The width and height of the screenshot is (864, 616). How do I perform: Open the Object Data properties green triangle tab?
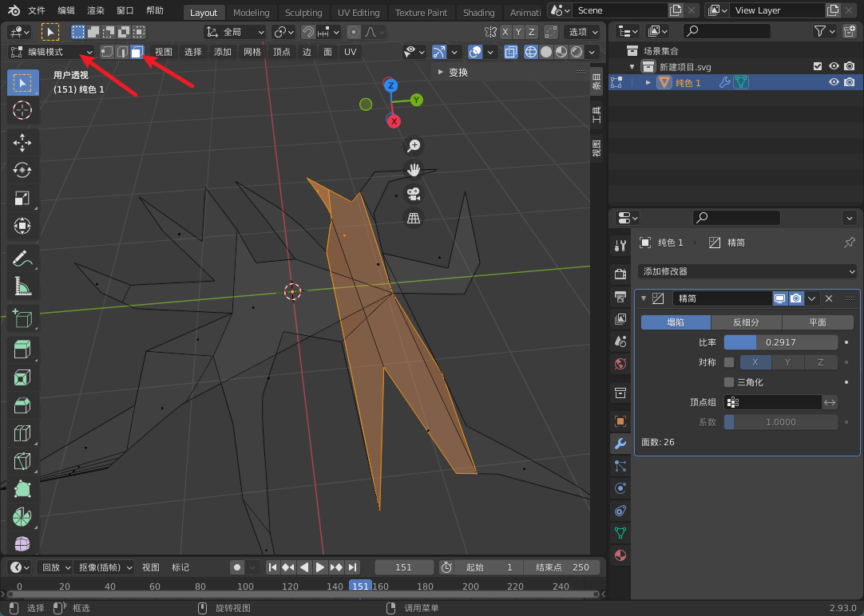click(x=620, y=533)
